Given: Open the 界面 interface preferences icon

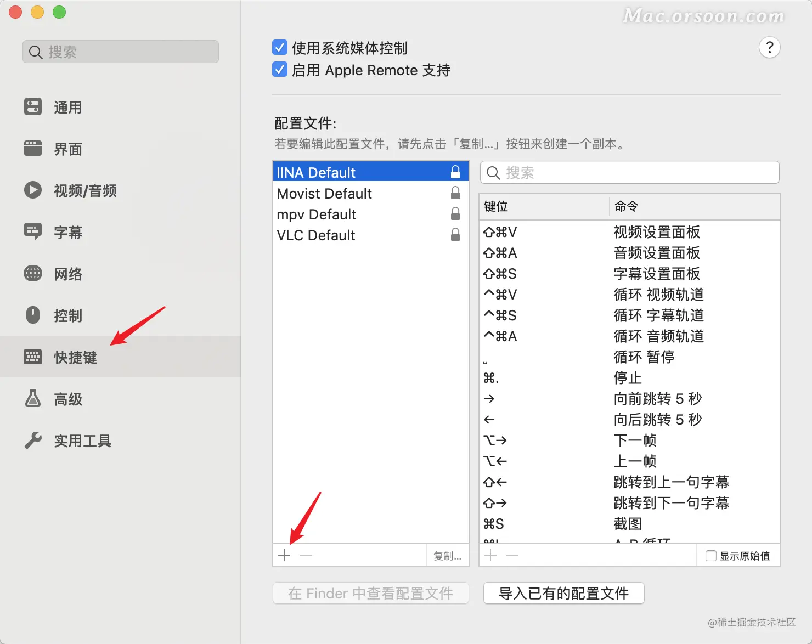Looking at the screenshot, I should [x=33, y=148].
